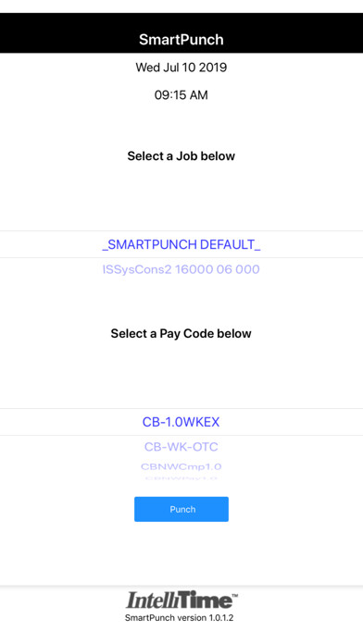The image size is (363, 644).
Task: Tap blank job wheel space below ISSysCons2
Action: pyautogui.click(x=181, y=293)
